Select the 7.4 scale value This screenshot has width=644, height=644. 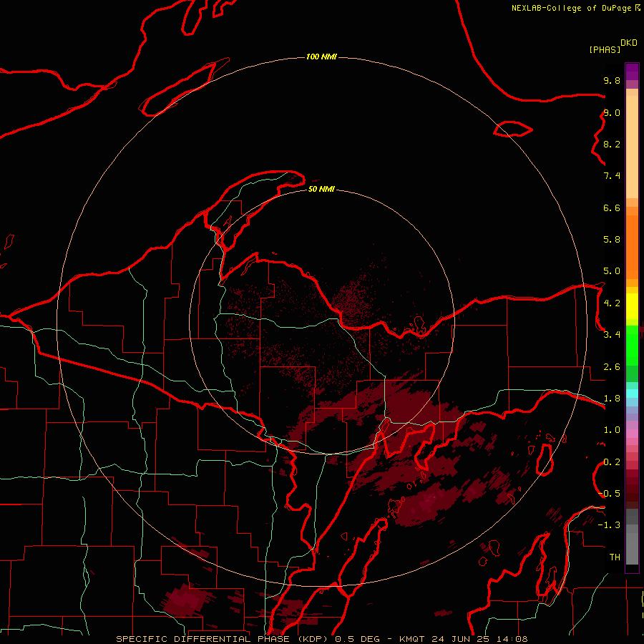tap(612, 176)
